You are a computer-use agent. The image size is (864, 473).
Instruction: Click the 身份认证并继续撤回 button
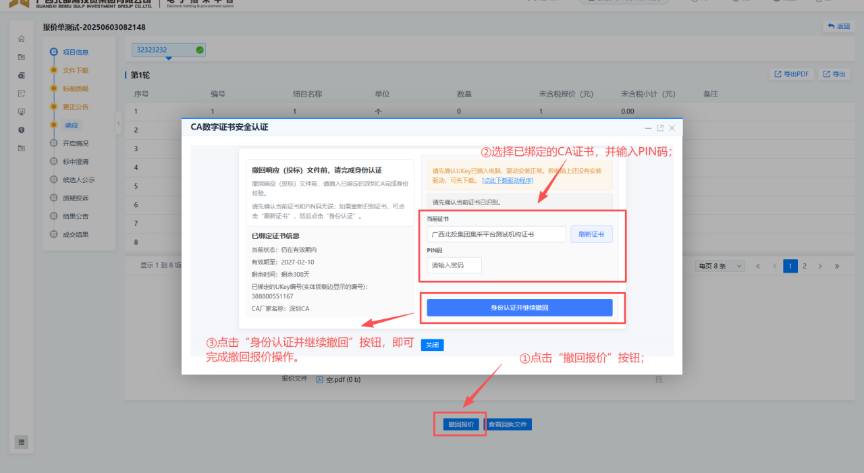pyautogui.click(x=520, y=308)
